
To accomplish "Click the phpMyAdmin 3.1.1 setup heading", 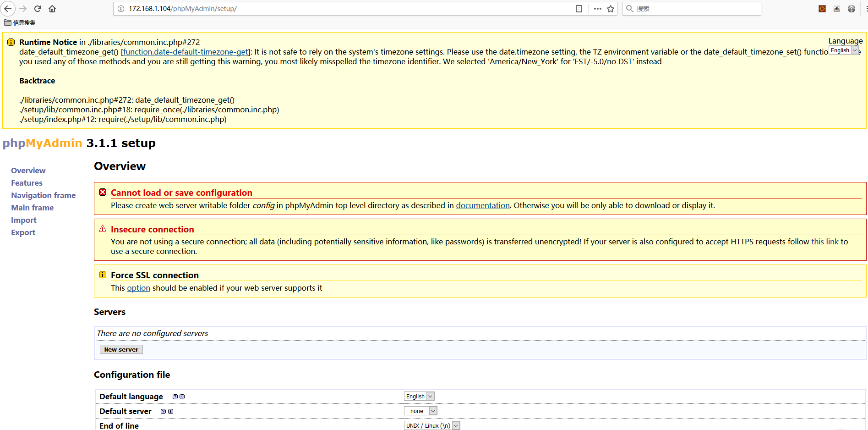I will coord(79,143).
